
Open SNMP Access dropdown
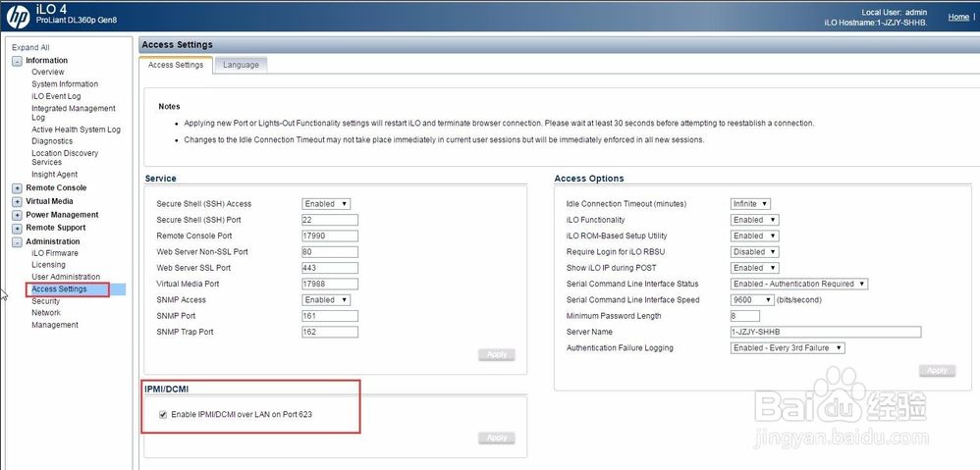tap(326, 300)
